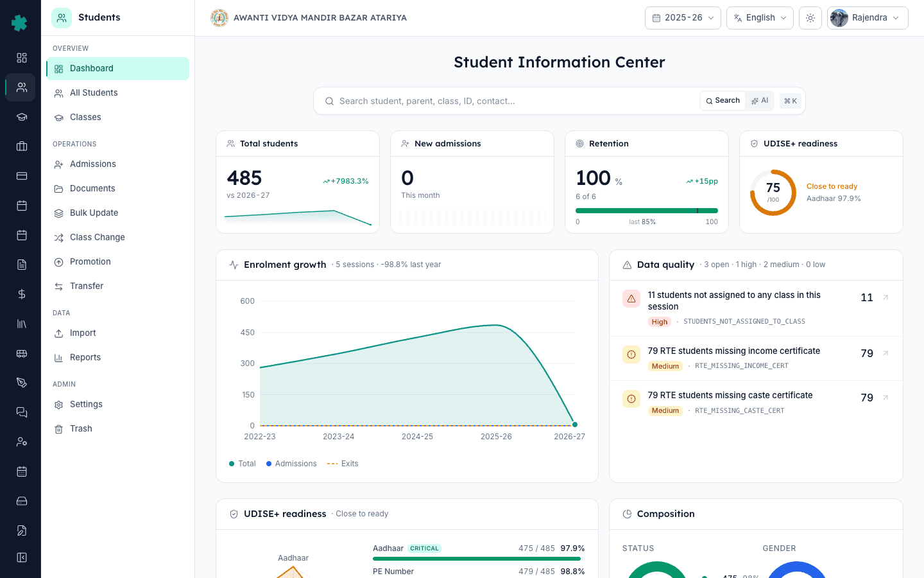Open the dollar sign finance icon
This screenshot has width=924, height=578.
22,294
